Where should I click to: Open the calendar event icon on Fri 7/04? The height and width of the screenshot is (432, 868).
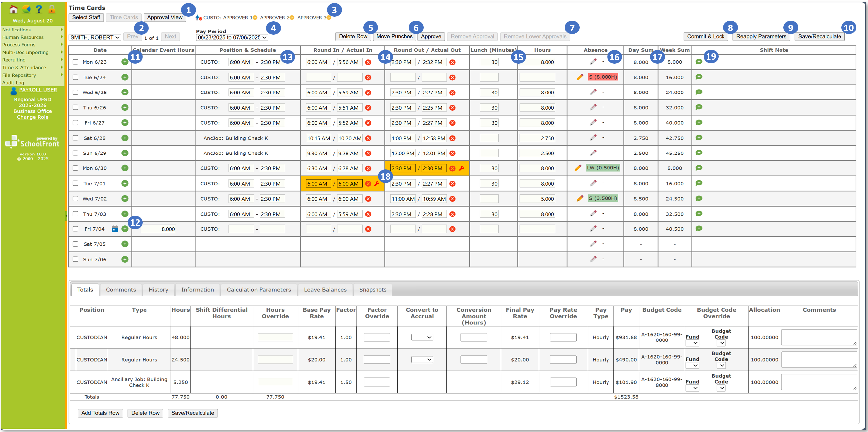pyautogui.click(x=115, y=229)
